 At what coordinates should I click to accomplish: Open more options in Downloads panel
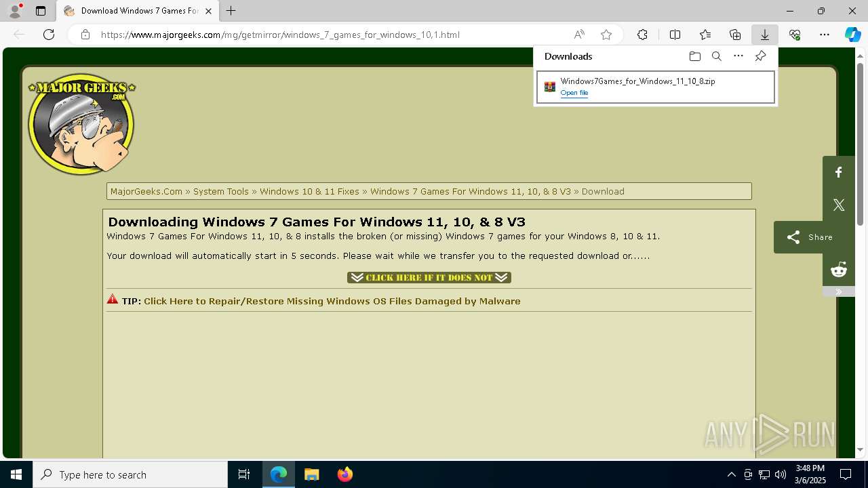coord(738,56)
